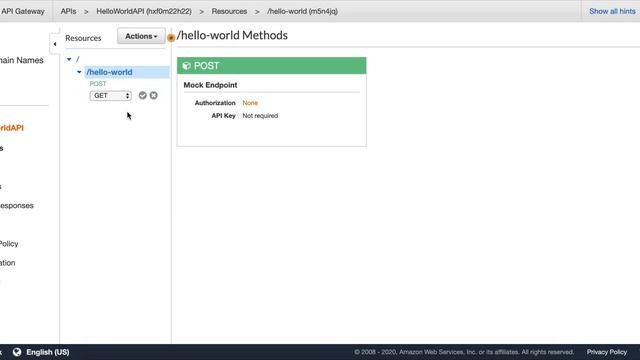
Task: Open Documentation in the sidebar
Action: pyautogui.click(x=8, y=263)
